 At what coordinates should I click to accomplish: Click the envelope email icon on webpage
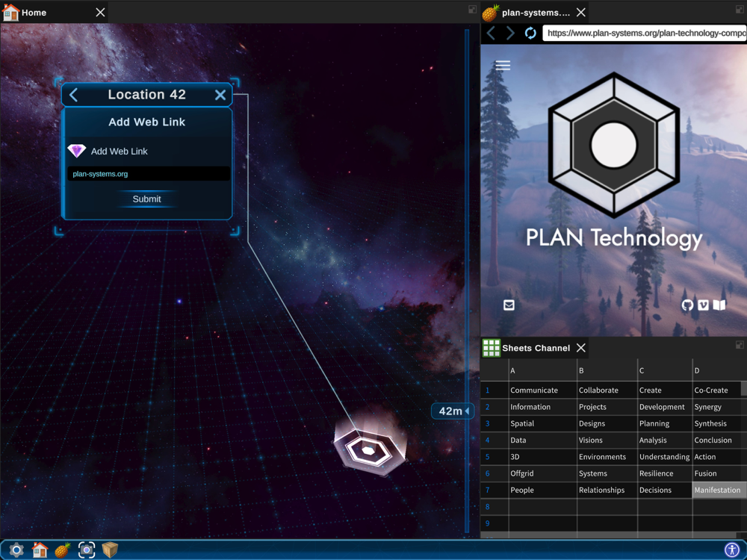509,305
